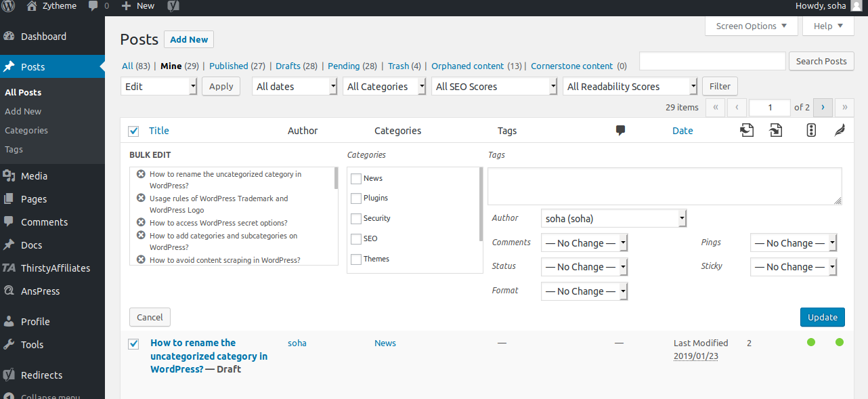The image size is (868, 399).
Task: Cancel the bulk edit
Action: tap(150, 317)
